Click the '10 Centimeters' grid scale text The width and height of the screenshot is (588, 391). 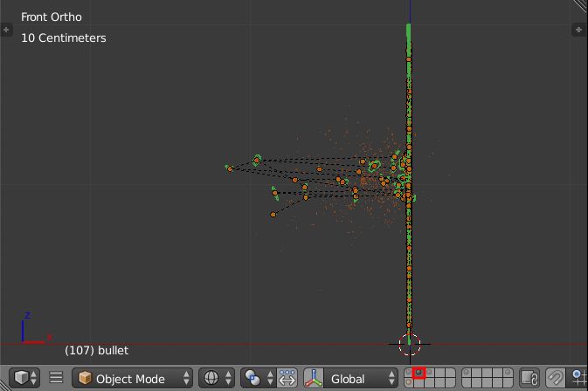64,38
